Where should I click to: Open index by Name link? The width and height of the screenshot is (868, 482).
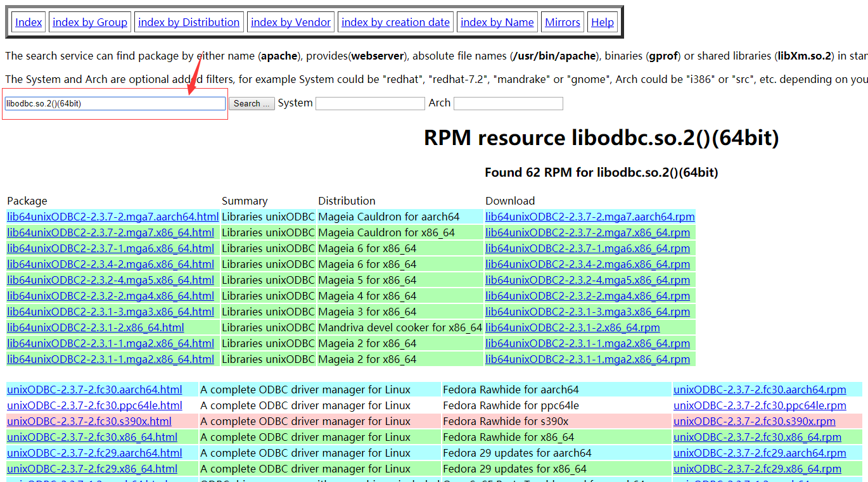point(497,22)
